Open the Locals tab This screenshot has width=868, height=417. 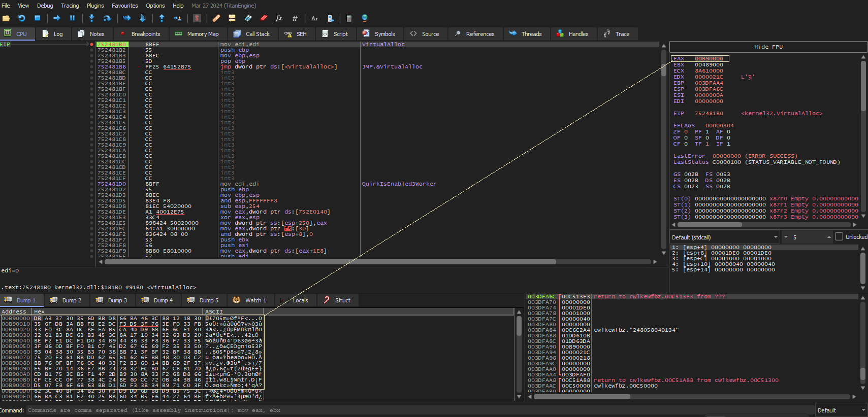click(295, 300)
